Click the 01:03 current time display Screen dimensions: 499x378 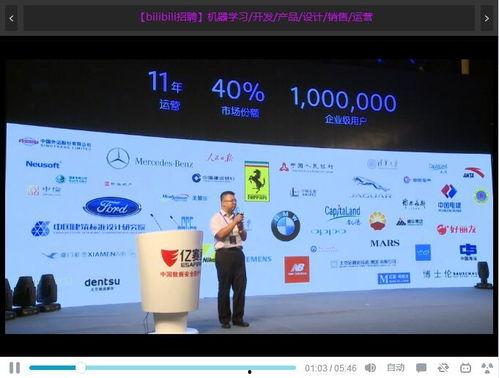(x=316, y=368)
